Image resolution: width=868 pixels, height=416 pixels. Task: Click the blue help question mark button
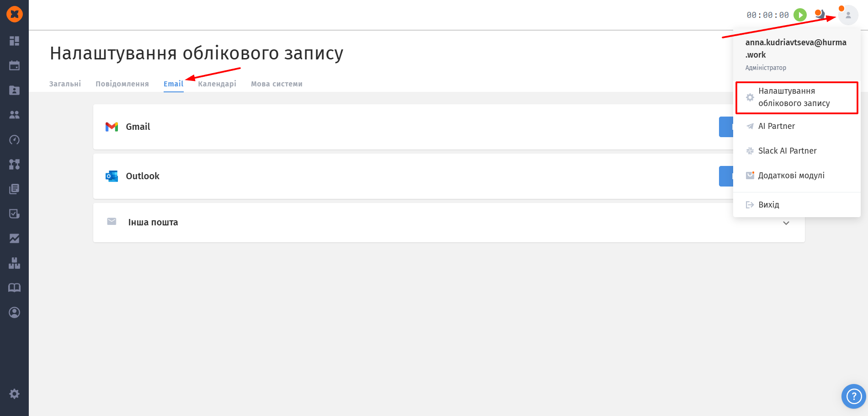tap(853, 396)
